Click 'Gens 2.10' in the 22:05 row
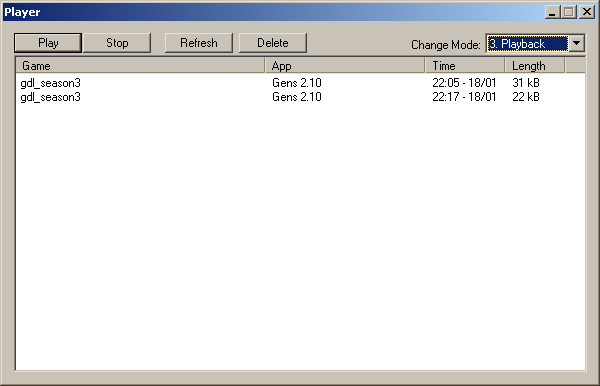The width and height of the screenshot is (600, 386). (297, 83)
